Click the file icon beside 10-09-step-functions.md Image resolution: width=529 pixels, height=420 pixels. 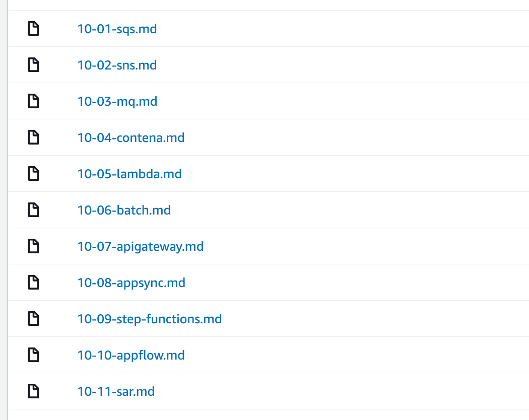point(33,318)
